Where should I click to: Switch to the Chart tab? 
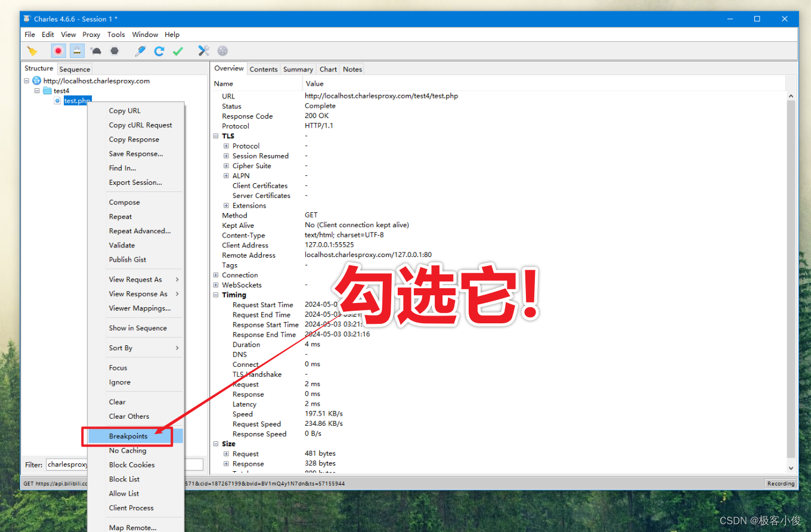click(329, 69)
